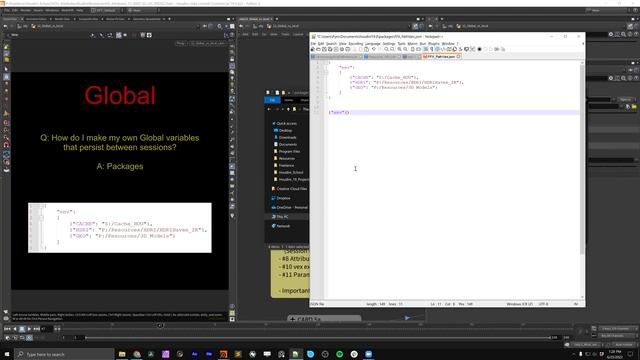Click the New file icon in Notepad++ toolbar
Image resolution: width=640 pixels, height=360 pixels.
(x=313, y=49)
